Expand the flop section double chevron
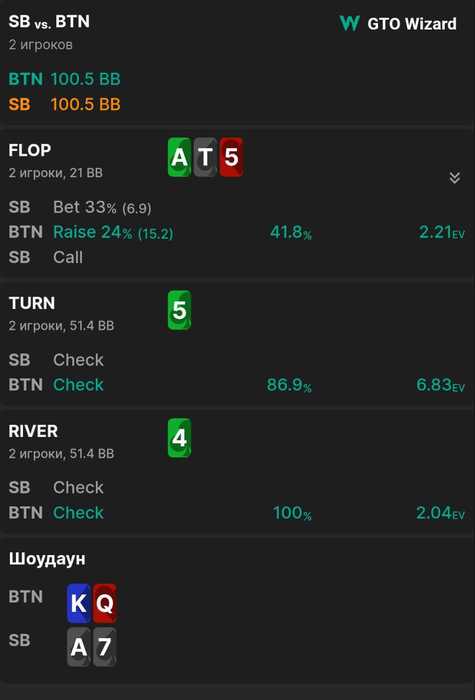Screen dimensions: 475x700 tap(454, 178)
